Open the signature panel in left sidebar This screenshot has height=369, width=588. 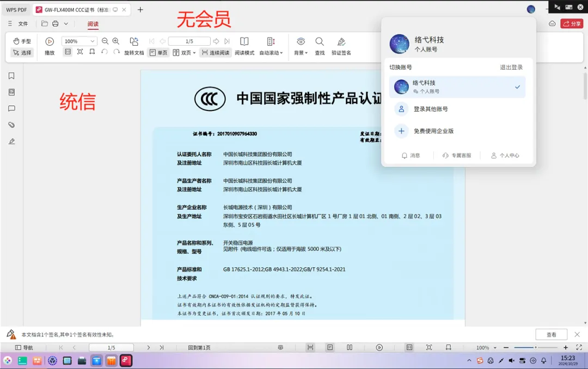coord(11,142)
